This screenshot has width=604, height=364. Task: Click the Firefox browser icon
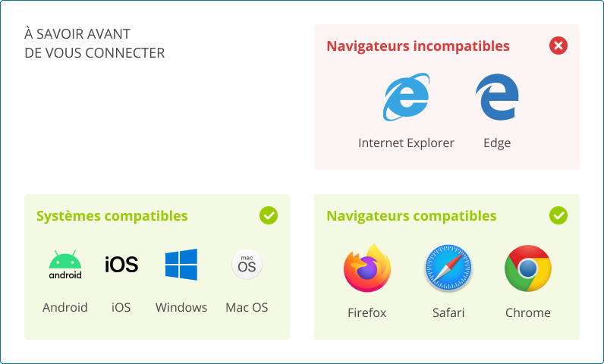click(367, 268)
